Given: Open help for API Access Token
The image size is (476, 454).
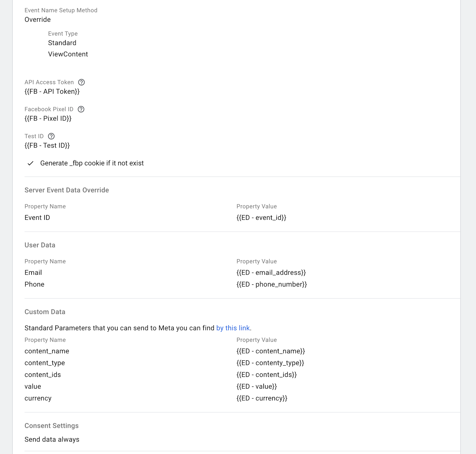Looking at the screenshot, I should (x=82, y=82).
